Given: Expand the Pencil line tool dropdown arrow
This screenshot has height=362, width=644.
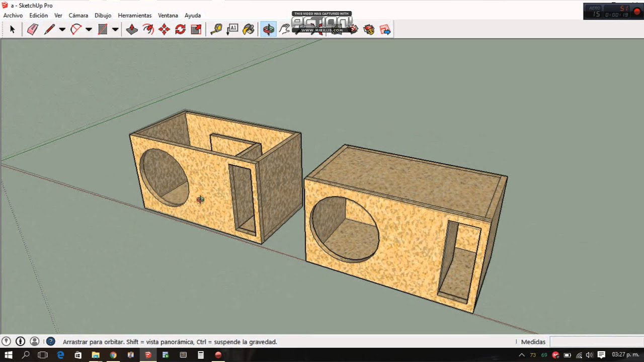Looking at the screenshot, I should click(62, 30).
